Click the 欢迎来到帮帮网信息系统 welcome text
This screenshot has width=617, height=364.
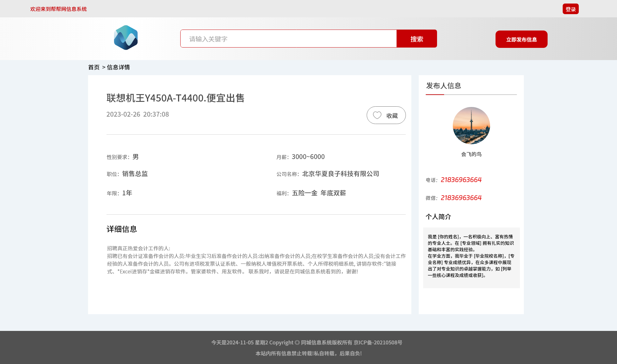tap(58, 9)
